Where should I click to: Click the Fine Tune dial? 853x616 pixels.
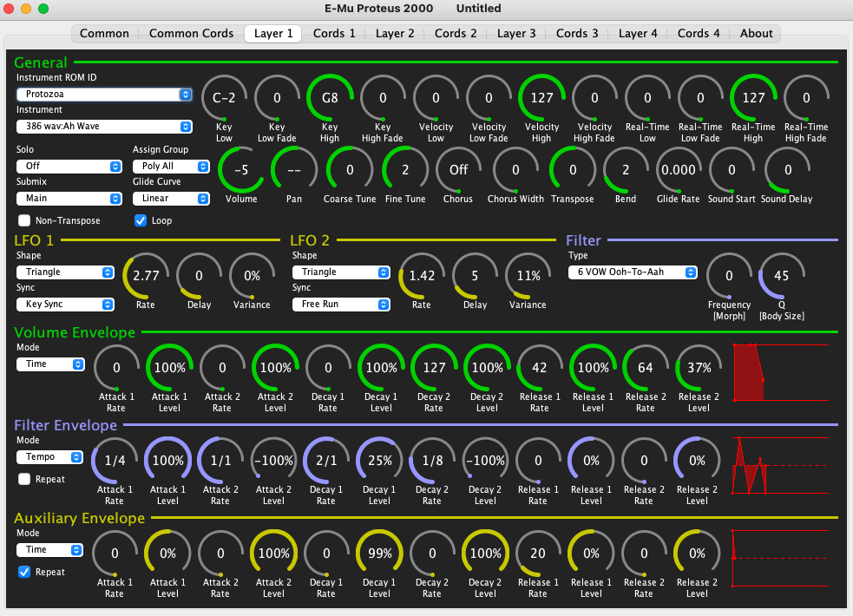(405, 170)
